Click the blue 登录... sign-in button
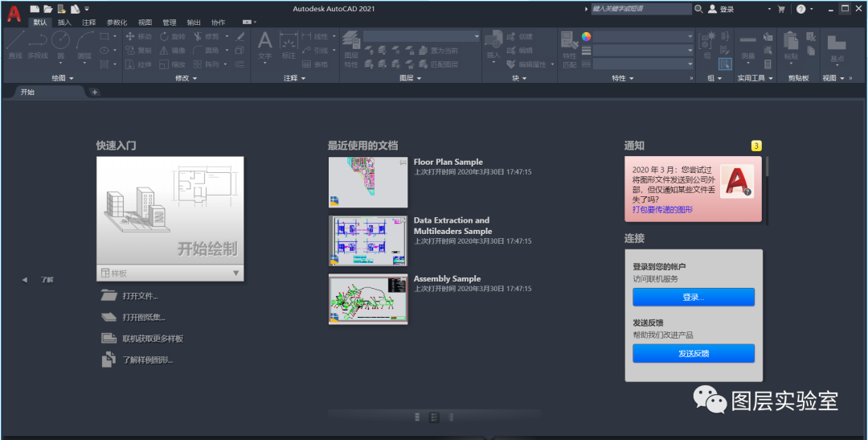 pyautogui.click(x=694, y=297)
